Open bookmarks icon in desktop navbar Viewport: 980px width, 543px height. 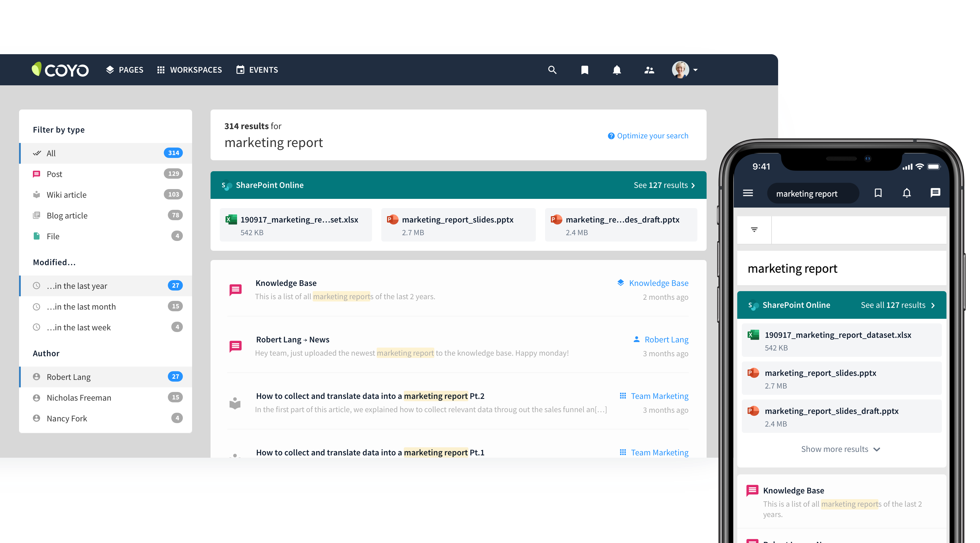(x=584, y=70)
